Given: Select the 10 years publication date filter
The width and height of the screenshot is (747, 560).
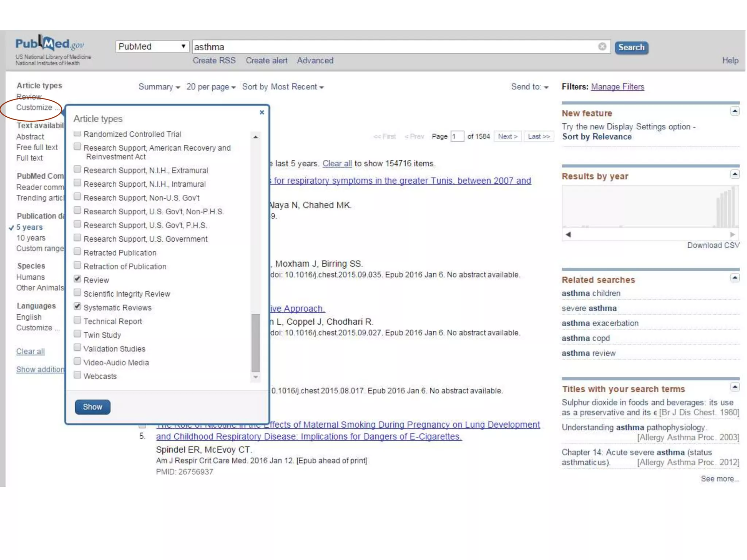Looking at the screenshot, I should (x=31, y=238).
